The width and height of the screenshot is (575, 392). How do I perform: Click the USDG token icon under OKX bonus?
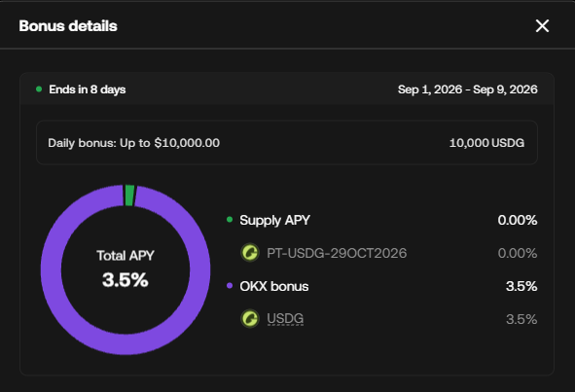click(x=250, y=319)
